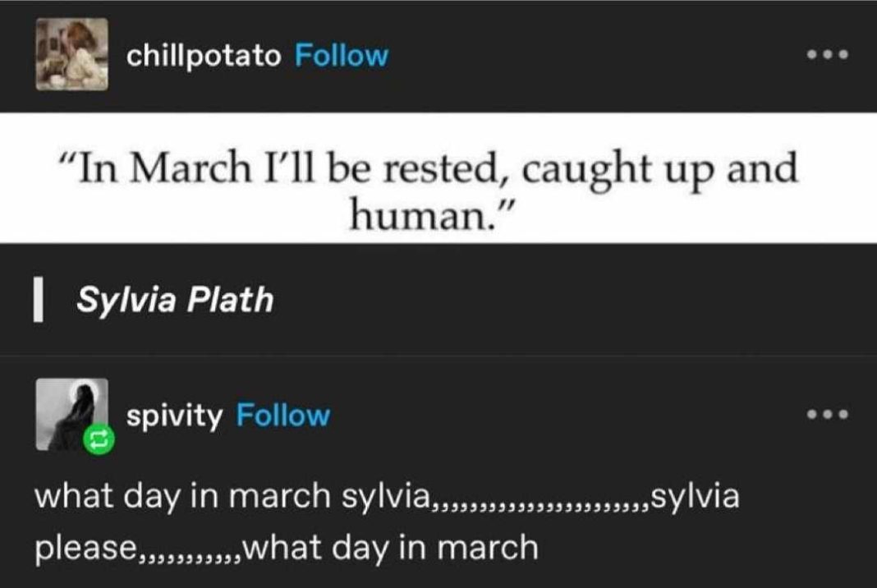Click the blockquote bar beside Sylvia Plath
The image size is (877, 588).
click(38, 301)
